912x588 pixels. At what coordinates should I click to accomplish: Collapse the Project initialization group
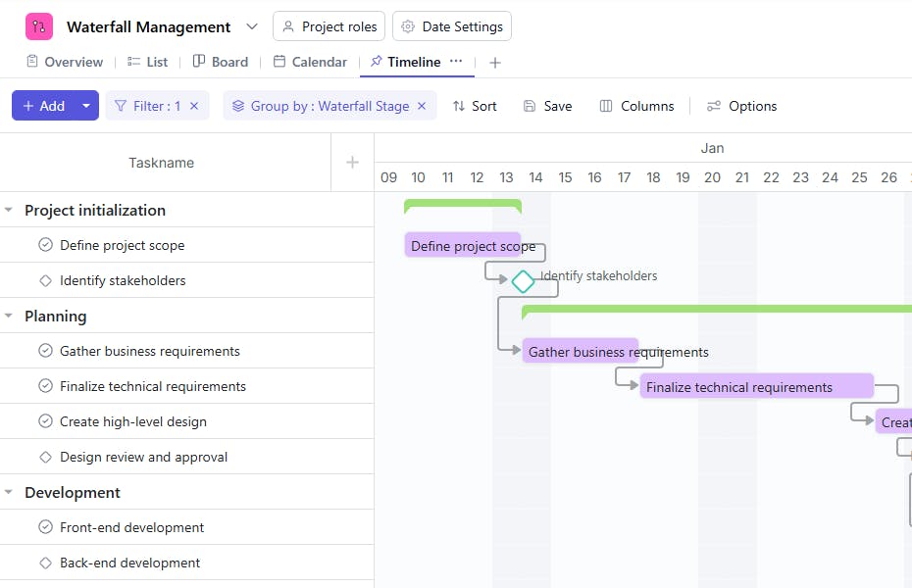click(x=10, y=210)
